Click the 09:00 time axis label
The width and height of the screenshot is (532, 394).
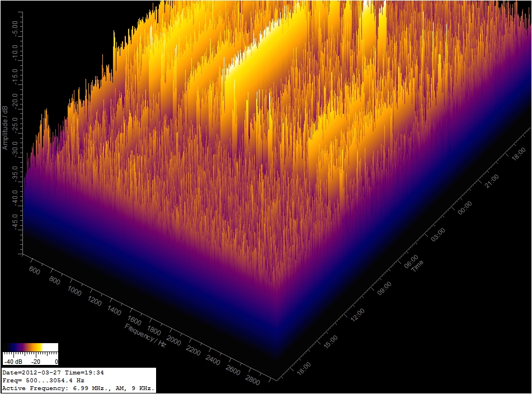point(384,288)
